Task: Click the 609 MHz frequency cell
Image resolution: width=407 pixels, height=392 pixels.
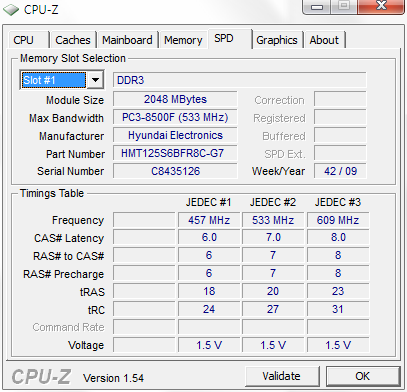Action: [x=338, y=220]
